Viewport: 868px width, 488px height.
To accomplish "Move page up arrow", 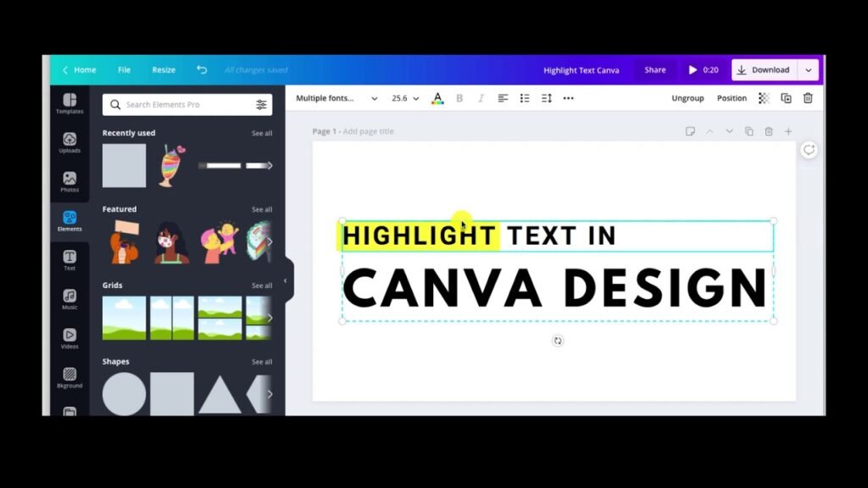I will [709, 131].
